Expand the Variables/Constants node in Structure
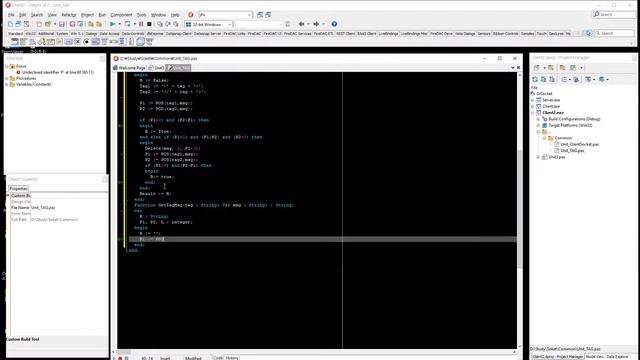 click(7, 84)
